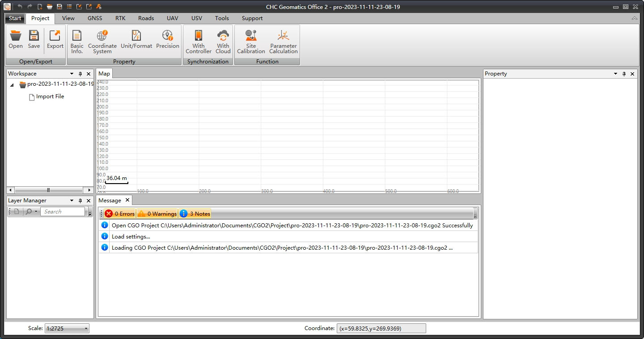Open the Property panel options dropdown arrow
644x339 pixels.
click(615, 74)
